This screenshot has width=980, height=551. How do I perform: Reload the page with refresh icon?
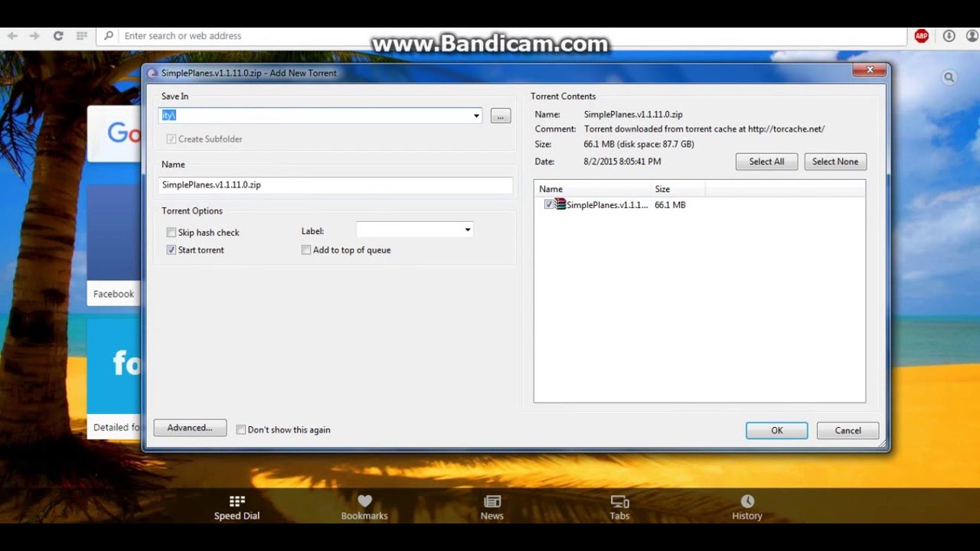(x=58, y=36)
